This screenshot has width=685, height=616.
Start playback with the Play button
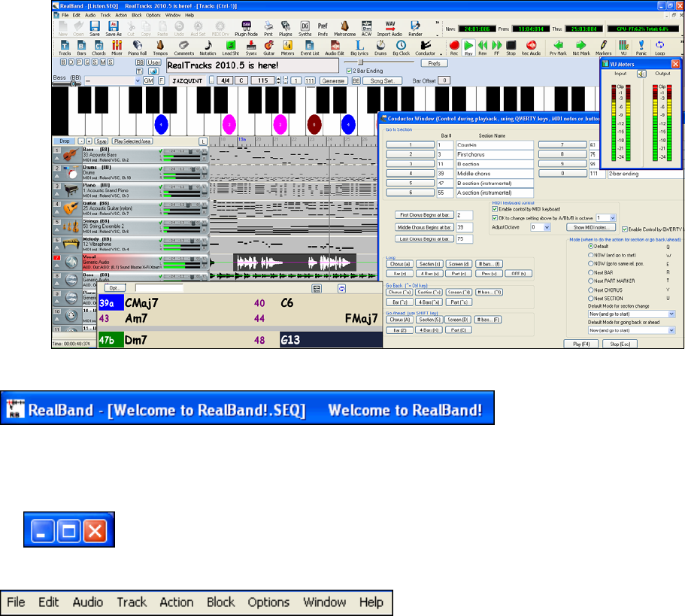coord(468,47)
